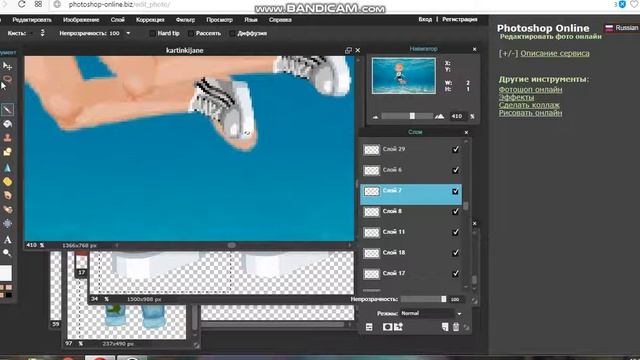The image size is (640, 360).
Task: Delete layer with trash icon
Action: 456,327
